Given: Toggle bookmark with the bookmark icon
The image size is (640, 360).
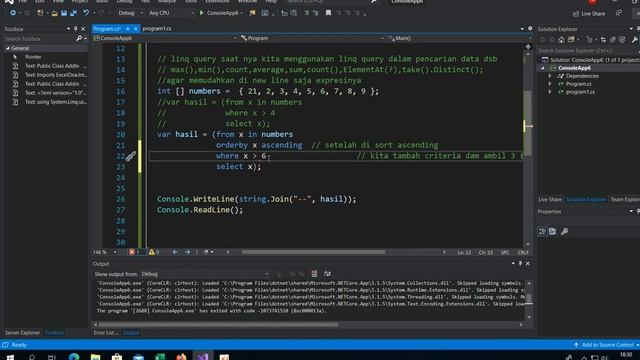Looking at the screenshot, I should pos(328,13).
